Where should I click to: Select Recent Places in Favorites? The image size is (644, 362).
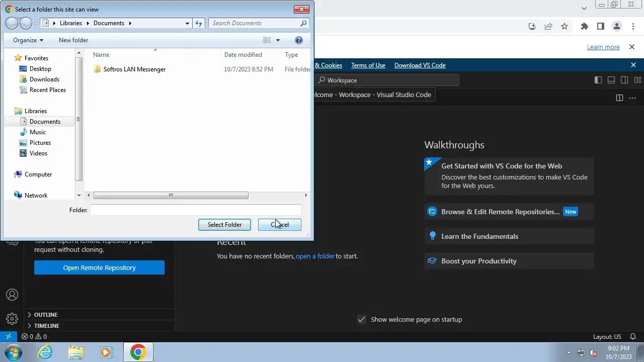(48, 90)
